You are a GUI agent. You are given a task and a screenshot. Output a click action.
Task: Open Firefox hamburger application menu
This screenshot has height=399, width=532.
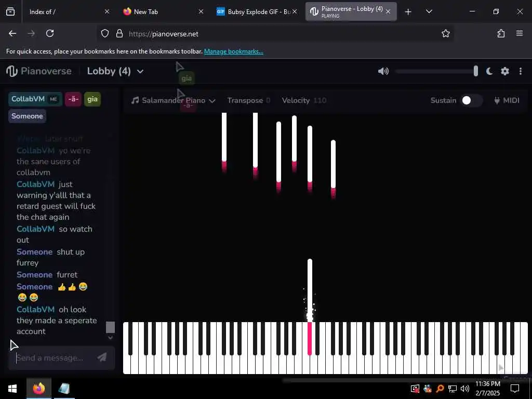click(520, 33)
